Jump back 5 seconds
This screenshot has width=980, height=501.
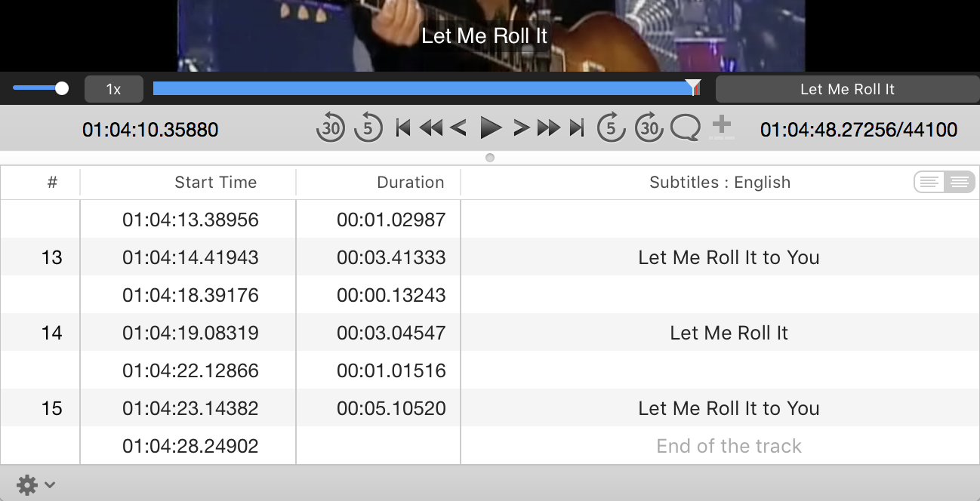[368, 128]
